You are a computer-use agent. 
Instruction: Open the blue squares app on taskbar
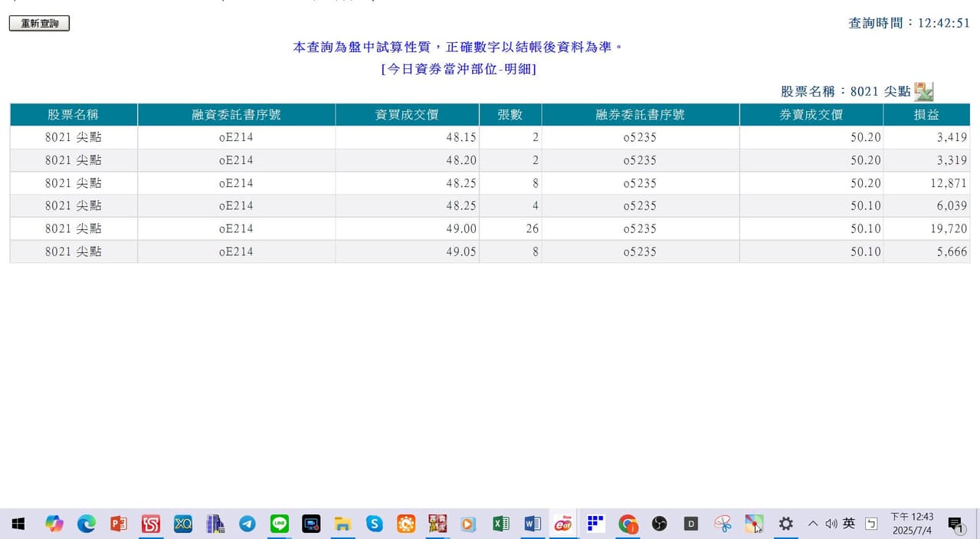[x=596, y=524]
